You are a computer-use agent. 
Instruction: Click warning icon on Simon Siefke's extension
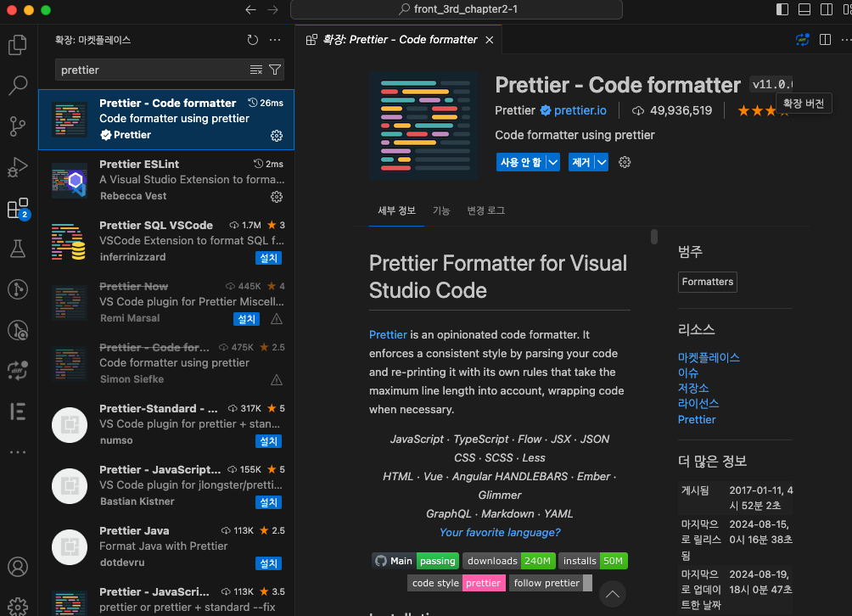point(277,380)
